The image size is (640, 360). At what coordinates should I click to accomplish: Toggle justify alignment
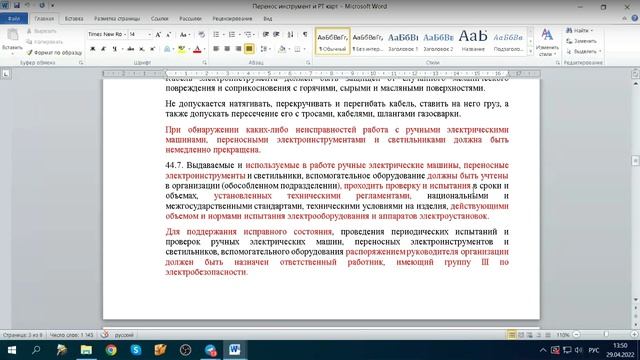pyautogui.click(x=249, y=49)
